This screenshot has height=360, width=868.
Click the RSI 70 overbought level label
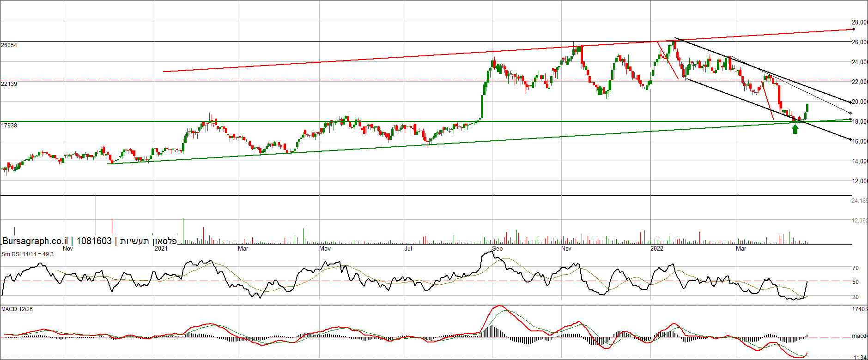pyautogui.click(x=856, y=268)
